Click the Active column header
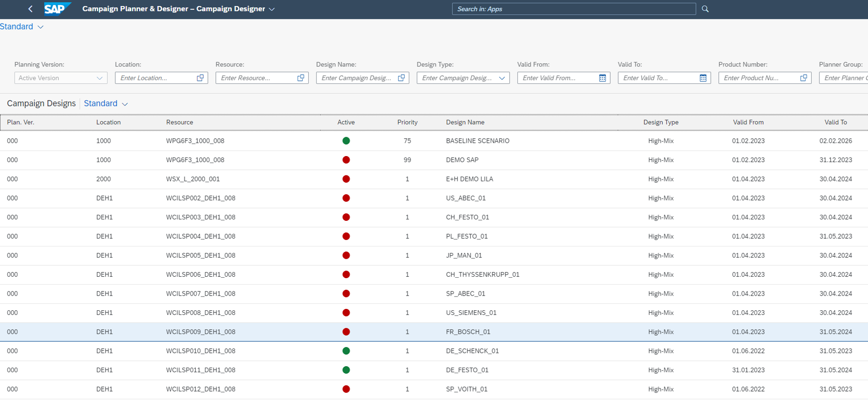Screen dimensions: 868x403 [346, 123]
